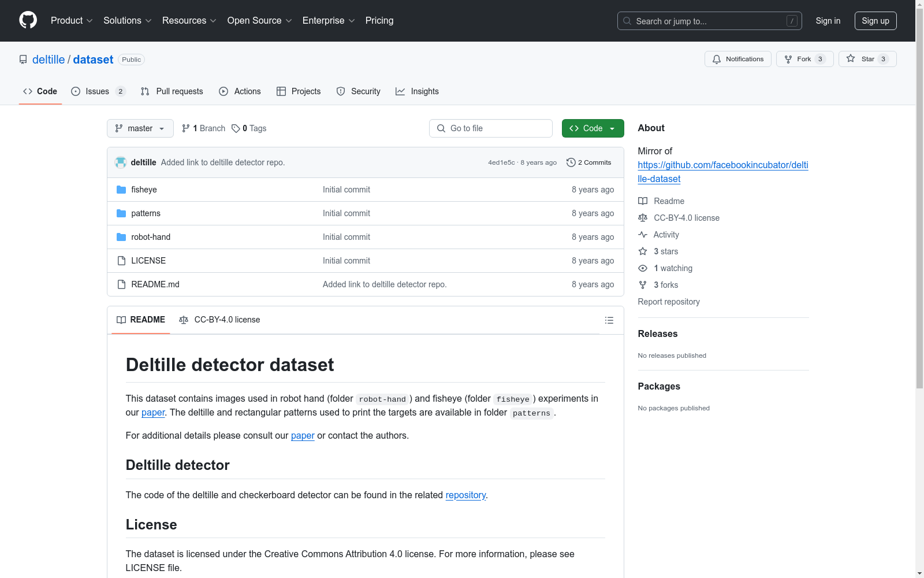Switch to the Projects tab
Screen dimensions: 924x578
point(299,91)
